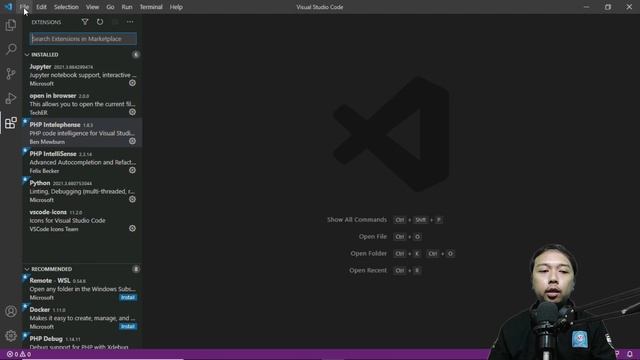This screenshot has height=360, width=640.
Task: Select the Extensions view icon
Action: pyautogui.click(x=11, y=123)
